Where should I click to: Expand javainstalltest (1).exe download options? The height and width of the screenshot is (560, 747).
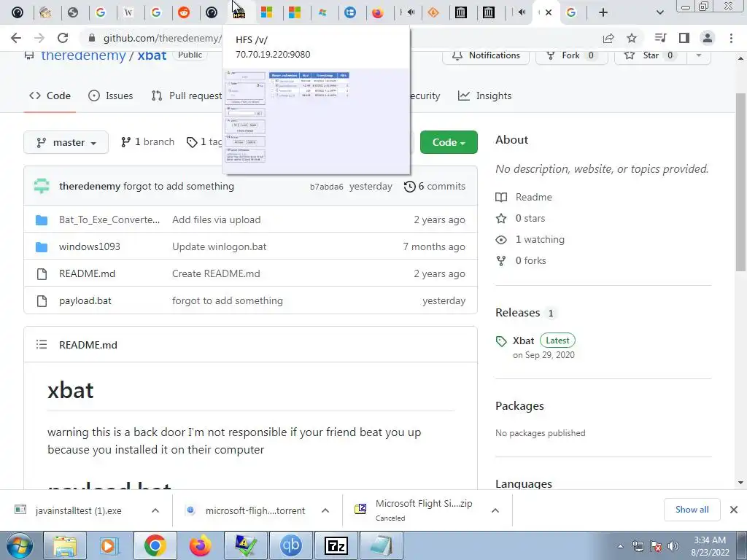(x=155, y=510)
